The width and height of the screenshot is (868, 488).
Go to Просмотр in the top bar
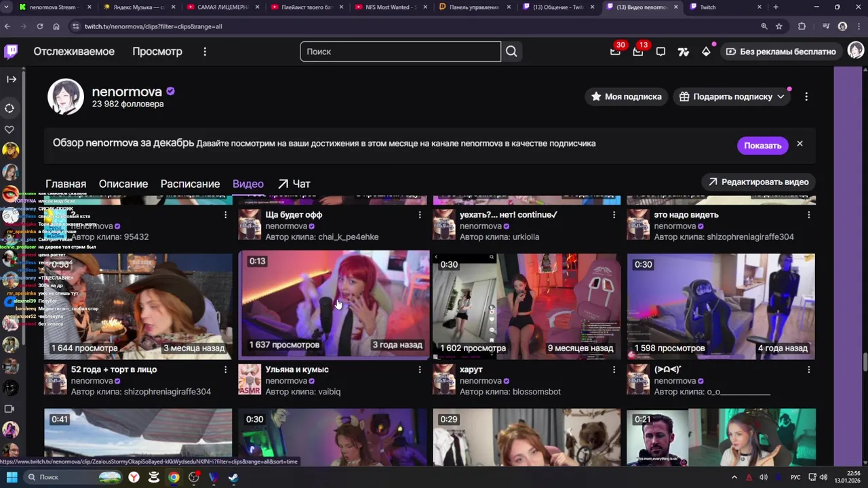pyautogui.click(x=157, y=52)
